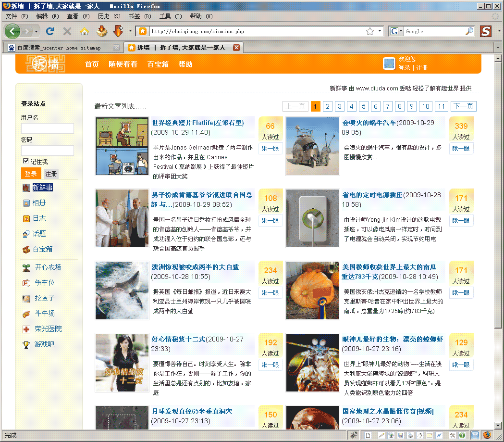Click the 帮助 link in the site header
504x442 pixels.
coord(185,64)
